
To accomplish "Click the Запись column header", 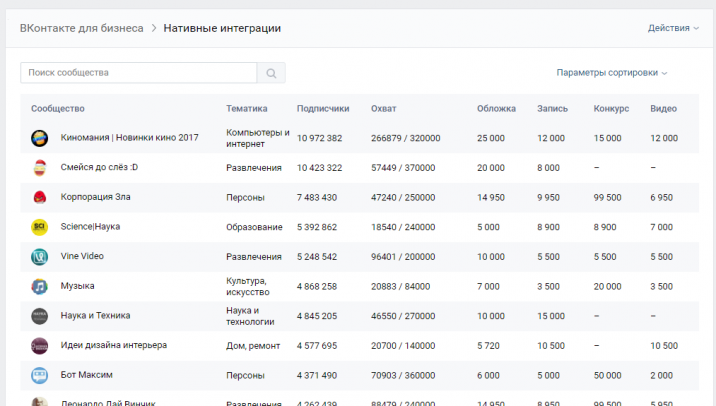I will (x=553, y=109).
